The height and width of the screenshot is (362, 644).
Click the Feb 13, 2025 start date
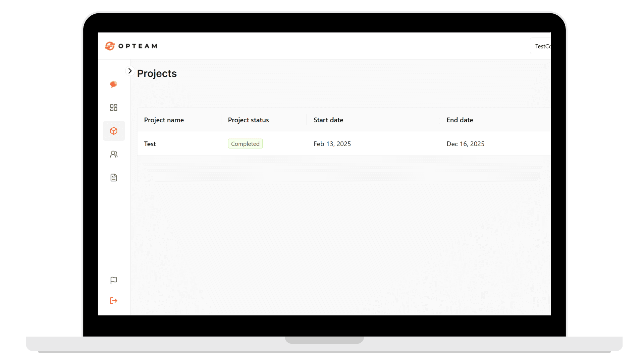[x=332, y=144]
